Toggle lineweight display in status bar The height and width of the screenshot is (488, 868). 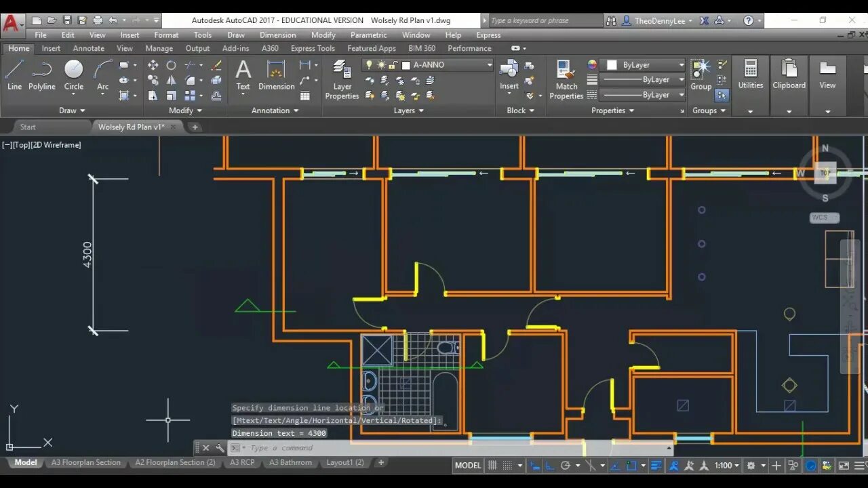[656, 466]
